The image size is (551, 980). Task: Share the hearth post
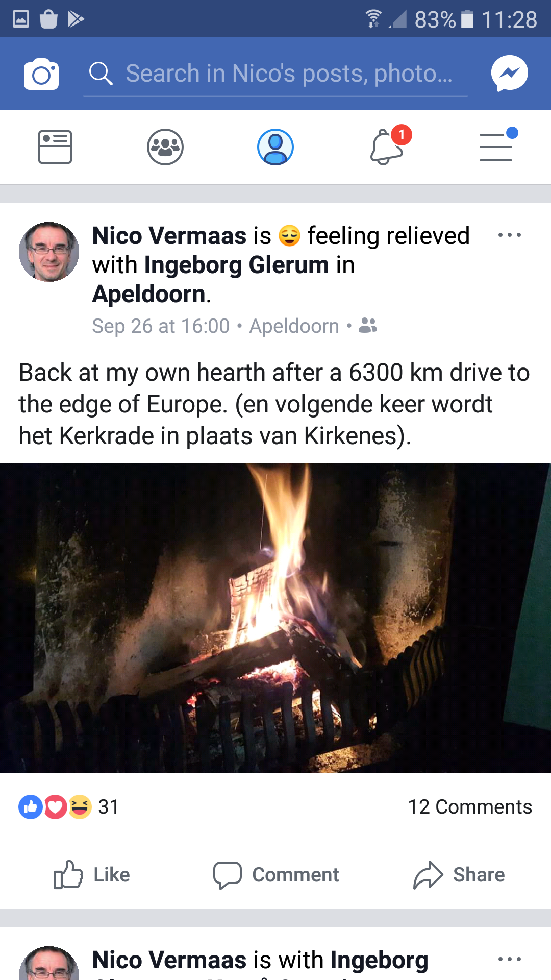[x=459, y=875]
